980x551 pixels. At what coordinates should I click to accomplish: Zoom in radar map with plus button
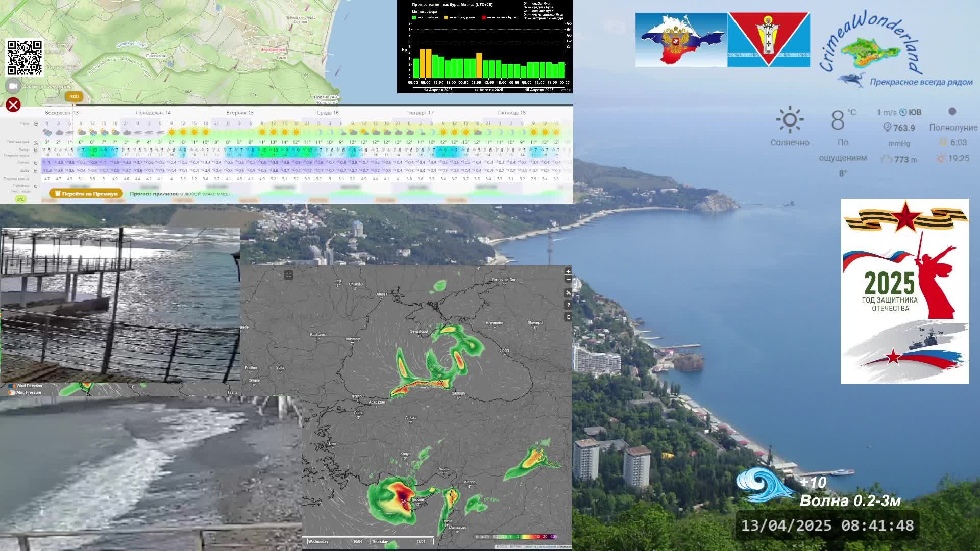568,272
